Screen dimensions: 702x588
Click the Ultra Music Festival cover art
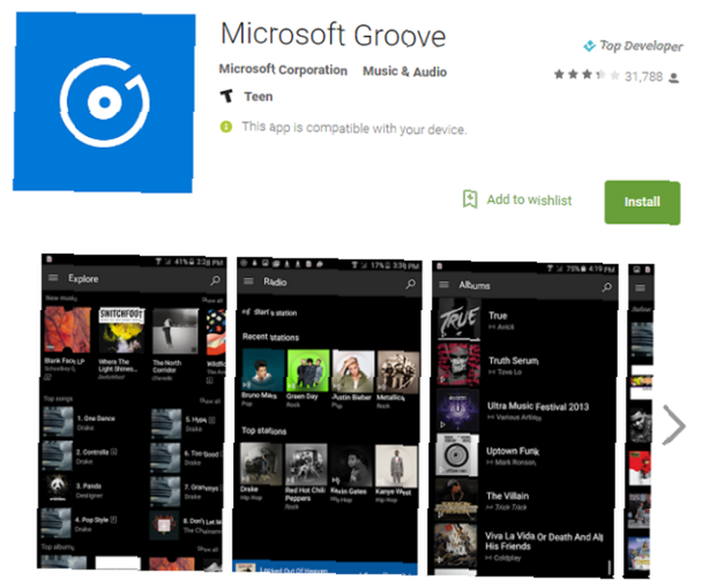pyautogui.click(x=458, y=410)
